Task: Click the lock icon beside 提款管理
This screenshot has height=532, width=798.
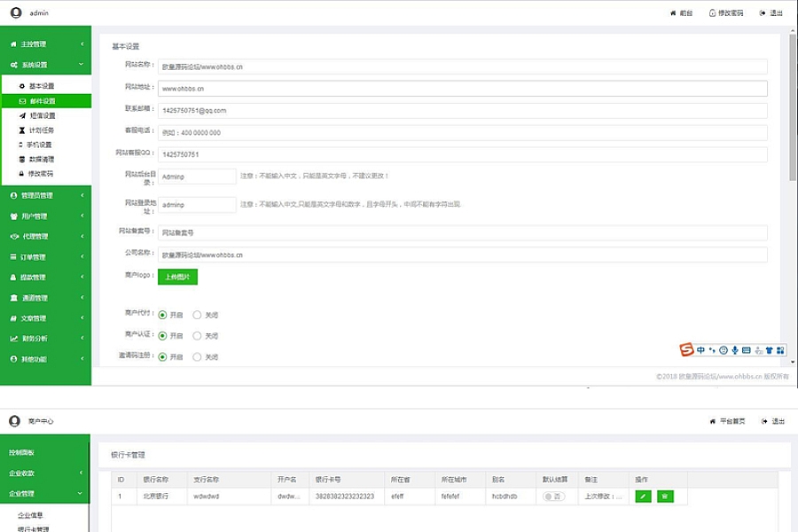Action: [x=13, y=278]
